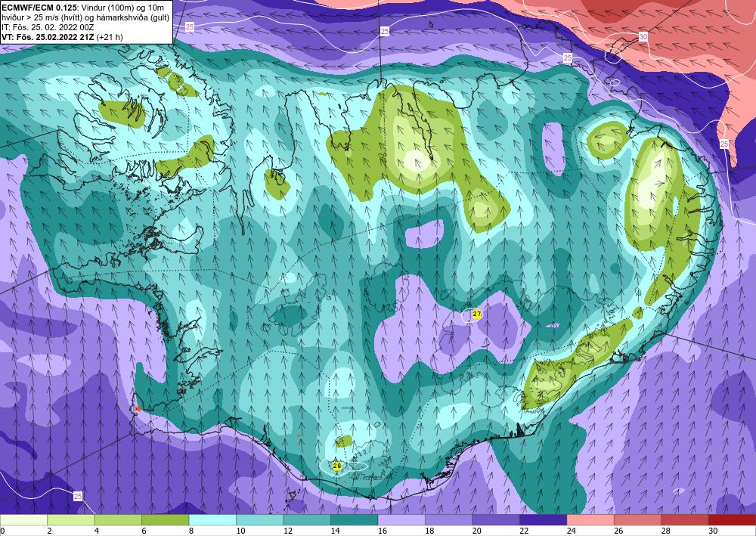Choose the turquoise 10–12 m/s legend swatch

point(260,520)
